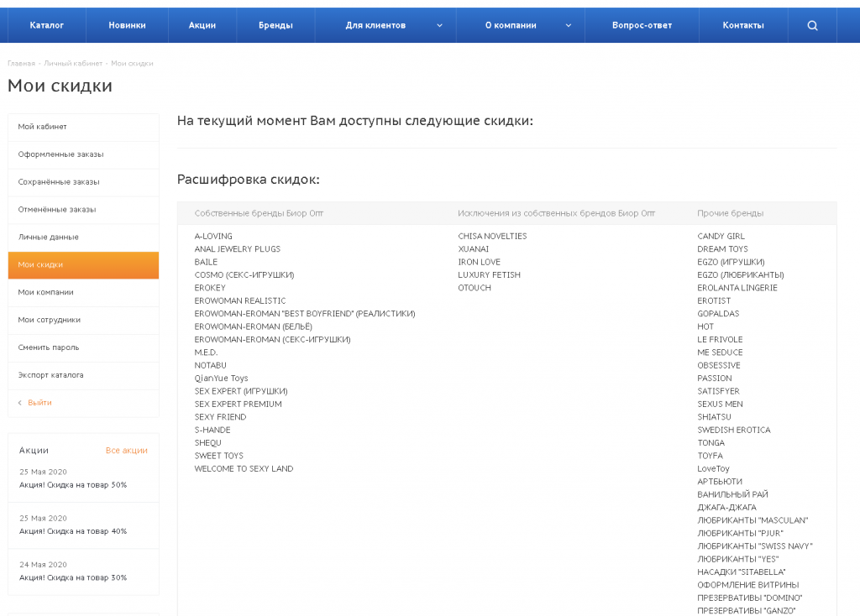The height and width of the screenshot is (616, 860).
Task: Open promo Скидка на товар 50%
Action: point(73,485)
